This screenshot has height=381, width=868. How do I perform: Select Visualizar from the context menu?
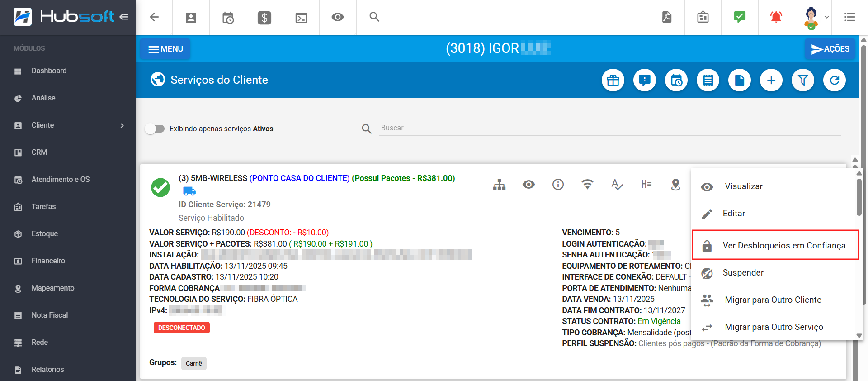[x=774, y=186]
